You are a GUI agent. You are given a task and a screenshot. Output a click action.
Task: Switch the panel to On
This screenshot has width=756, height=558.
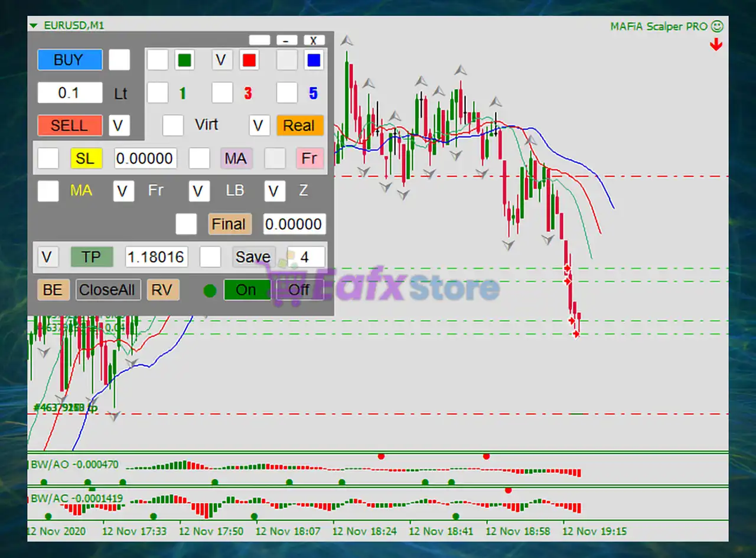pyautogui.click(x=246, y=290)
